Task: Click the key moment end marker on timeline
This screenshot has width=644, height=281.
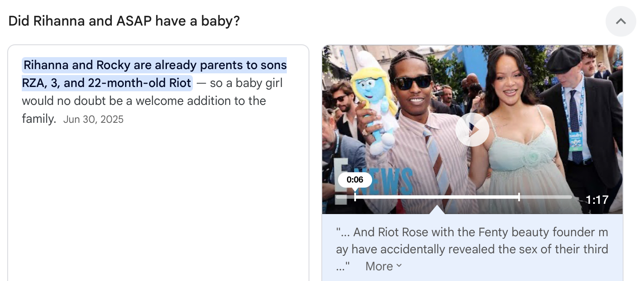Action: (519, 197)
